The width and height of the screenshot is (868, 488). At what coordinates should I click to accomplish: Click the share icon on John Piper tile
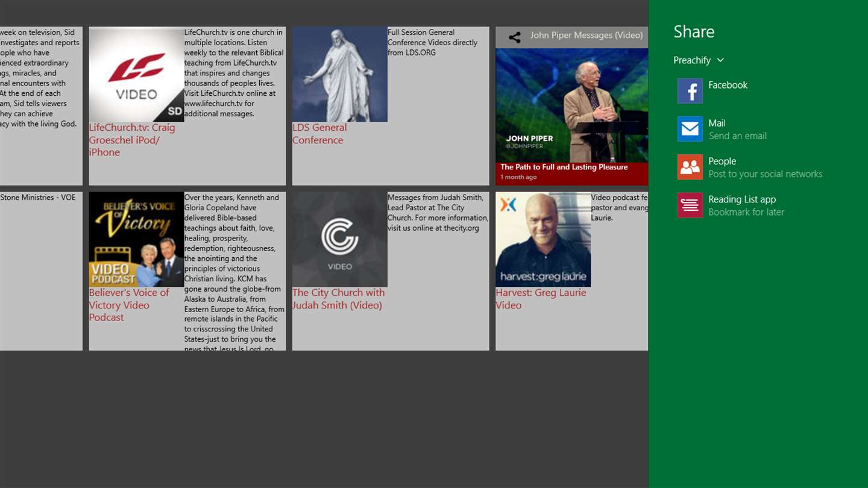point(515,37)
